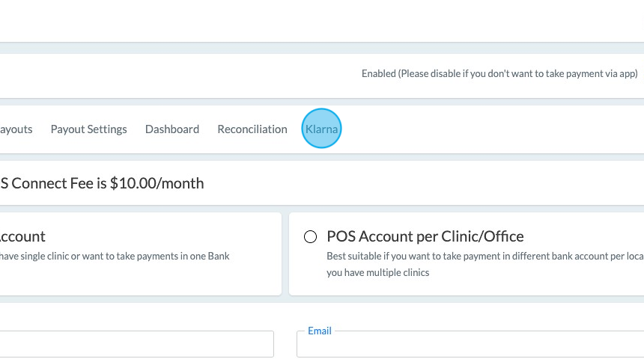Click the "Enabled" payment status text
The height and width of the screenshot is (359, 644).
pos(378,74)
